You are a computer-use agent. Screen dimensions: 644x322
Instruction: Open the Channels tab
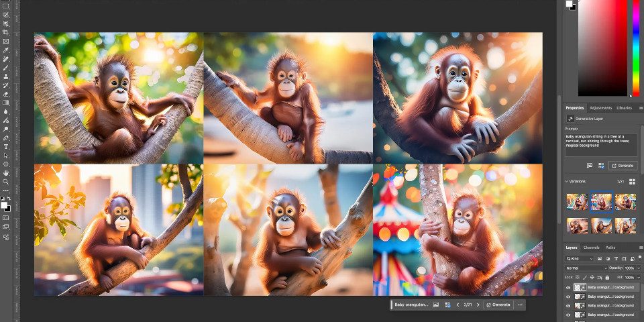click(591, 248)
